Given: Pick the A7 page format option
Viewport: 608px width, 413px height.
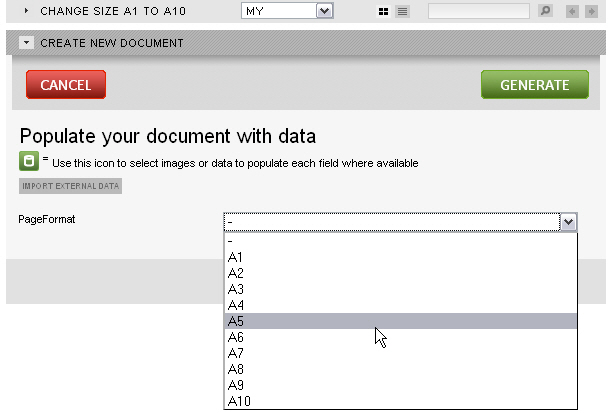Looking at the screenshot, I should (x=401, y=353).
